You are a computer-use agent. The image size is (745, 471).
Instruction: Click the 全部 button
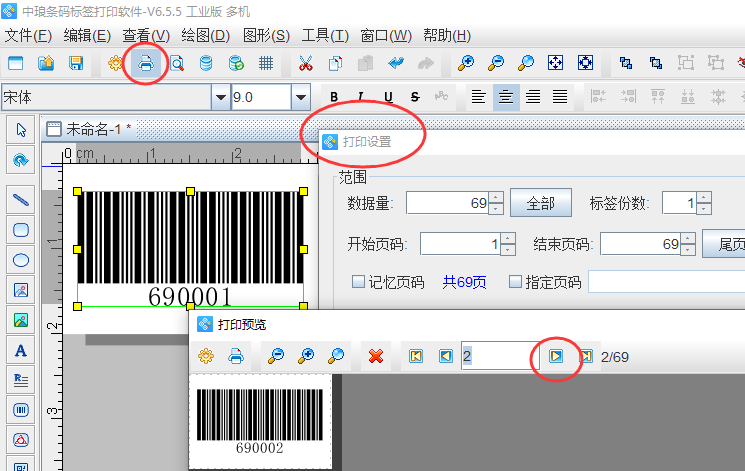(x=540, y=203)
